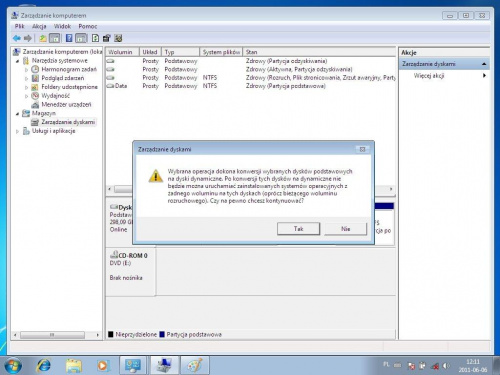500x375 pixels.
Task: Open Internet Explorer from the taskbar
Action: click(x=44, y=366)
